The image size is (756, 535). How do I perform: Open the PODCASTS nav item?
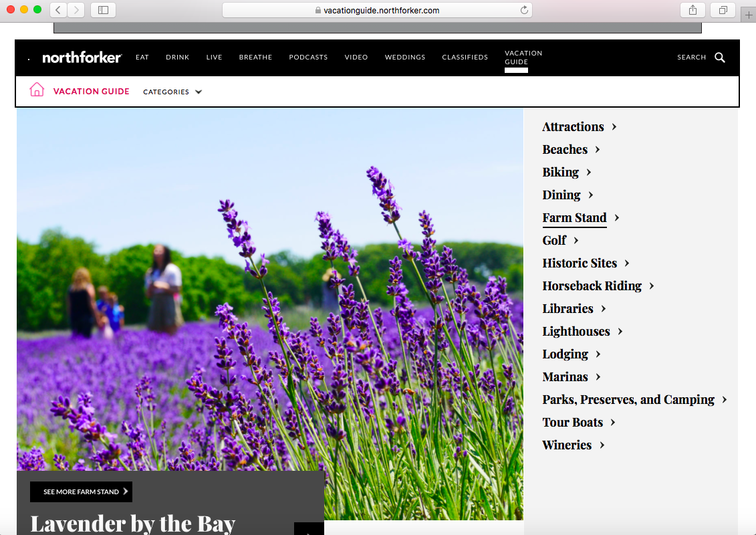coord(308,57)
